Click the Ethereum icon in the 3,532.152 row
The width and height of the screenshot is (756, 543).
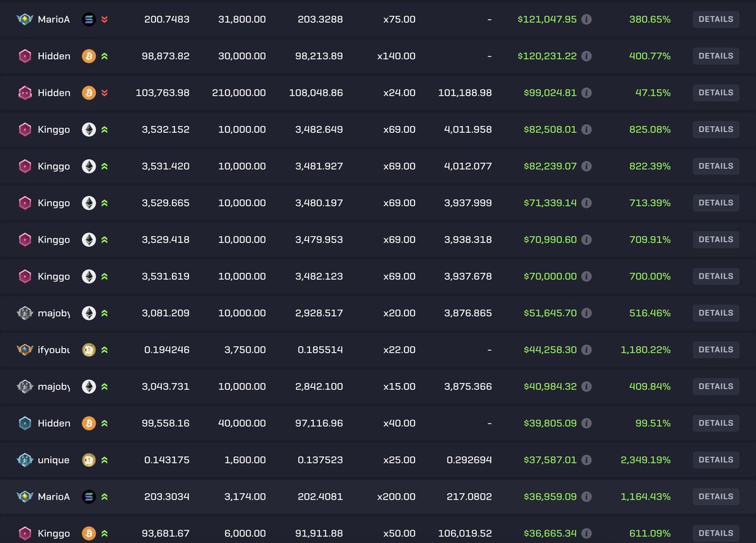tap(89, 130)
